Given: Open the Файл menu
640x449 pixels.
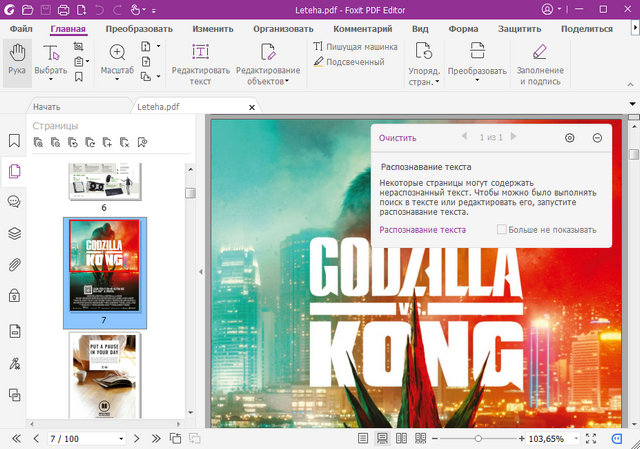Looking at the screenshot, I should coord(21,29).
